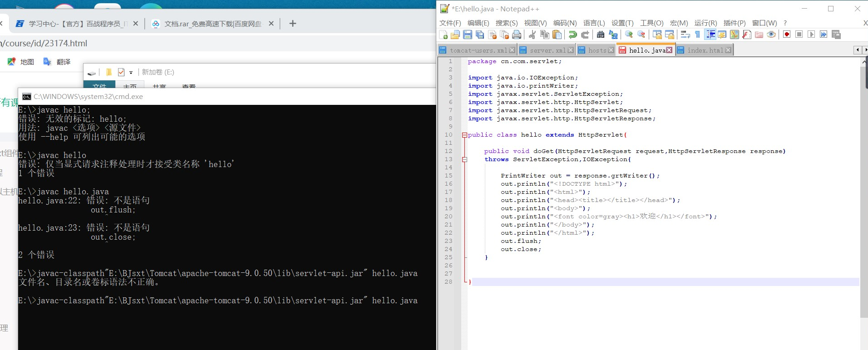Screen dimensions: 868x350
Task: Toggle the Folder as Workspace icon
Action: (759, 35)
